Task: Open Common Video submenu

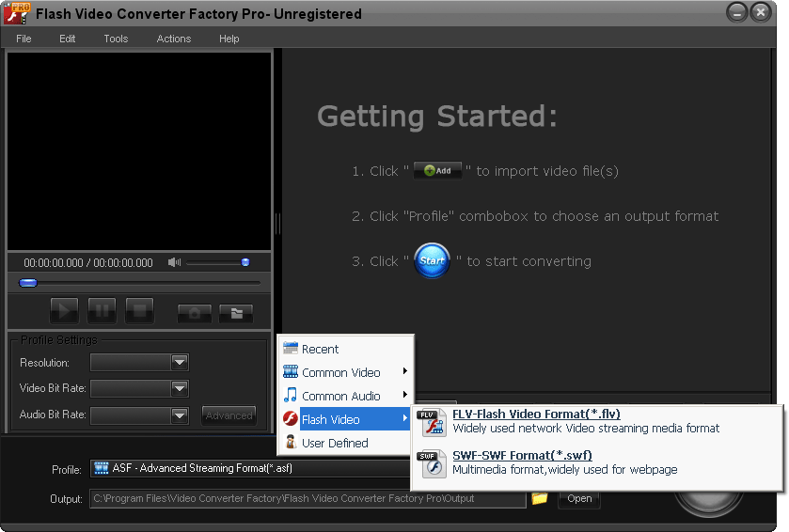Action: tap(346, 372)
